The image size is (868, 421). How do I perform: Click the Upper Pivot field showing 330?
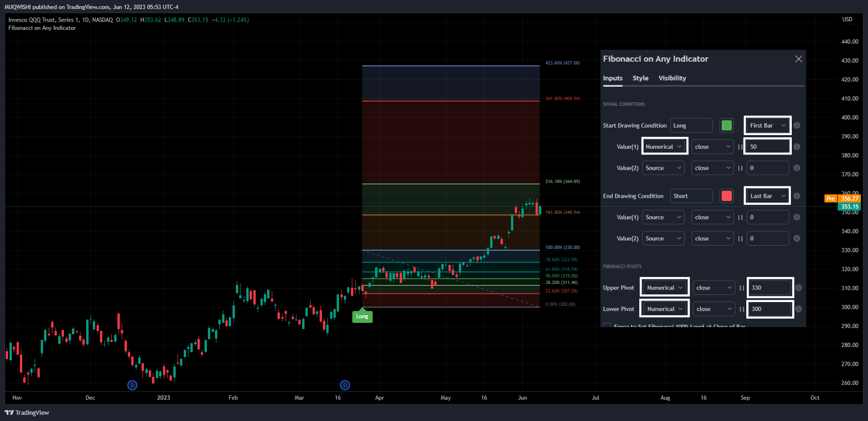(770, 288)
